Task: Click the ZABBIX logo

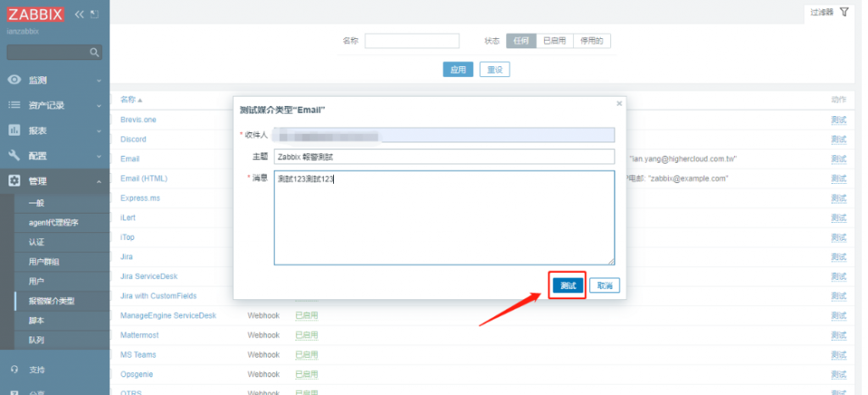Action: [36, 14]
